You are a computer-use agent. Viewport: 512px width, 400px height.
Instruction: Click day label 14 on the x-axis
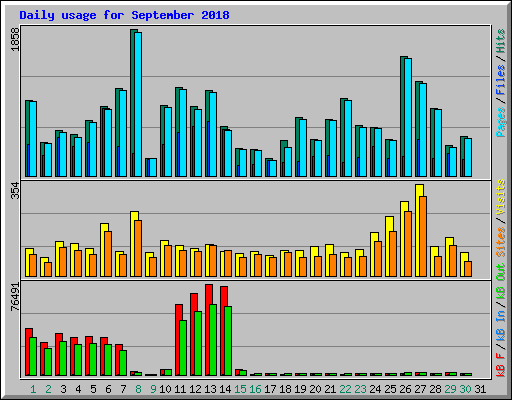(x=225, y=389)
